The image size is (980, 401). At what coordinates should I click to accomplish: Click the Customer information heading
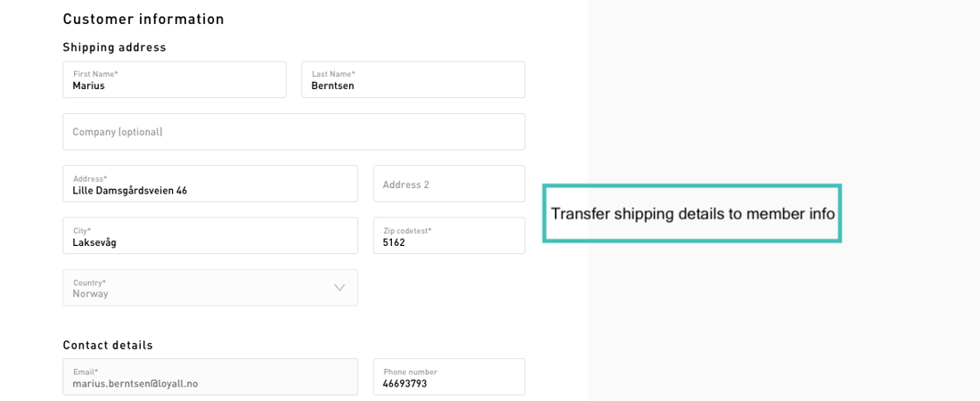[x=143, y=19]
